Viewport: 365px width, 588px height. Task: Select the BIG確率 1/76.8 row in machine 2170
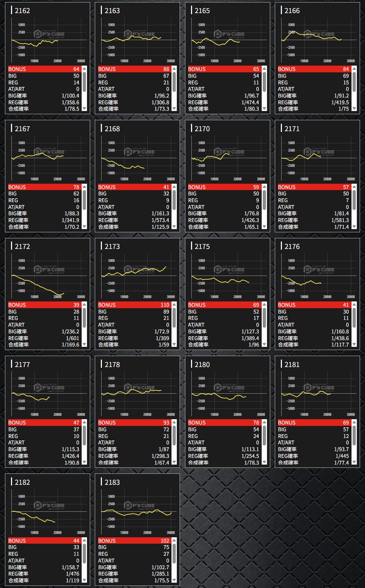[224, 213]
